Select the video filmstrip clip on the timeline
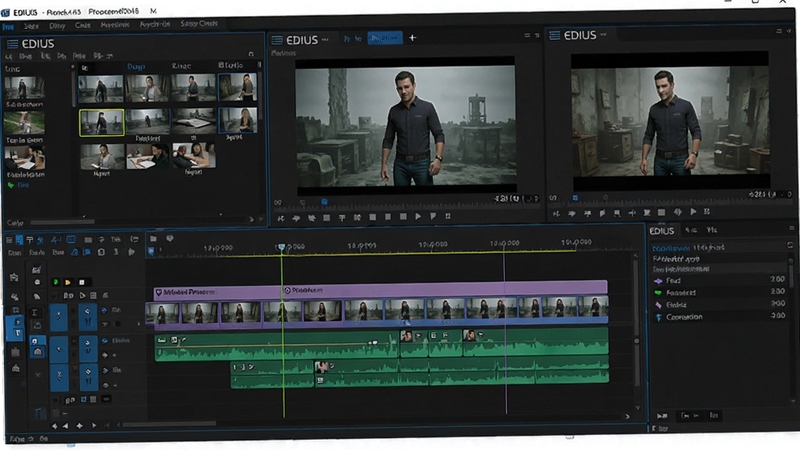Viewport: 800px width, 450px height. pos(377,312)
